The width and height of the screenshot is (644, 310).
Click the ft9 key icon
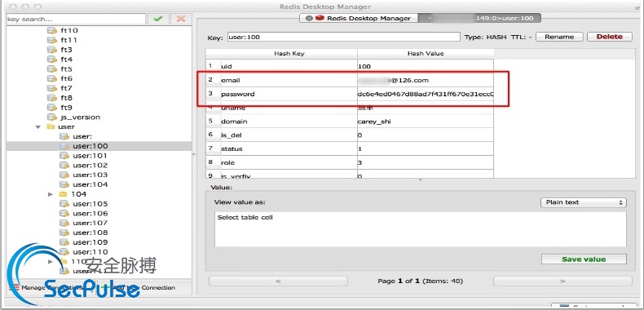[x=52, y=108]
